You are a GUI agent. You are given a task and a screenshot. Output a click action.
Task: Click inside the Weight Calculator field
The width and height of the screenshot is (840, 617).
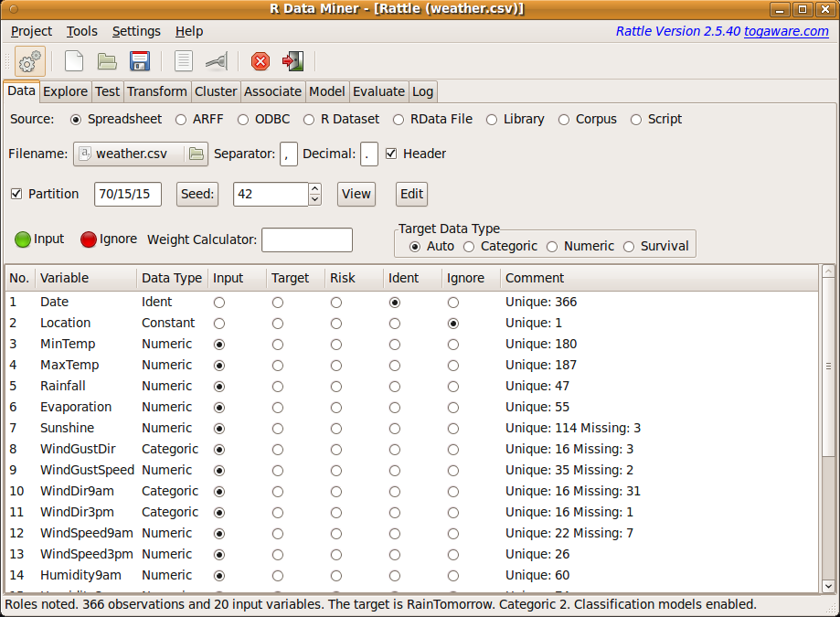306,239
